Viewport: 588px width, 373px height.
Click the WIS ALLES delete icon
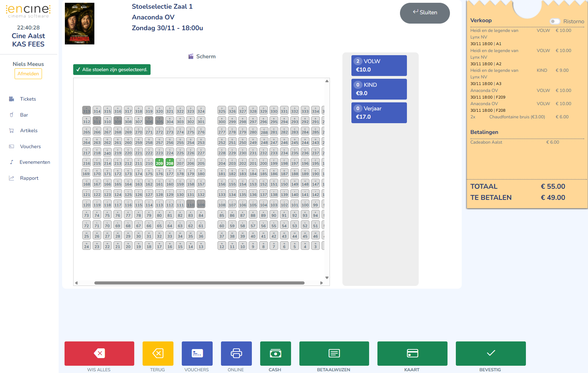point(99,353)
